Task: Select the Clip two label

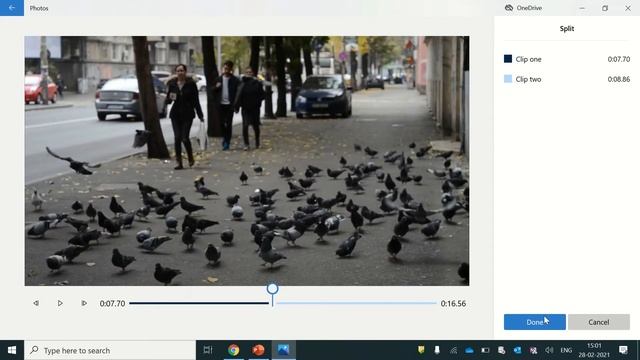Action: pyautogui.click(x=529, y=79)
